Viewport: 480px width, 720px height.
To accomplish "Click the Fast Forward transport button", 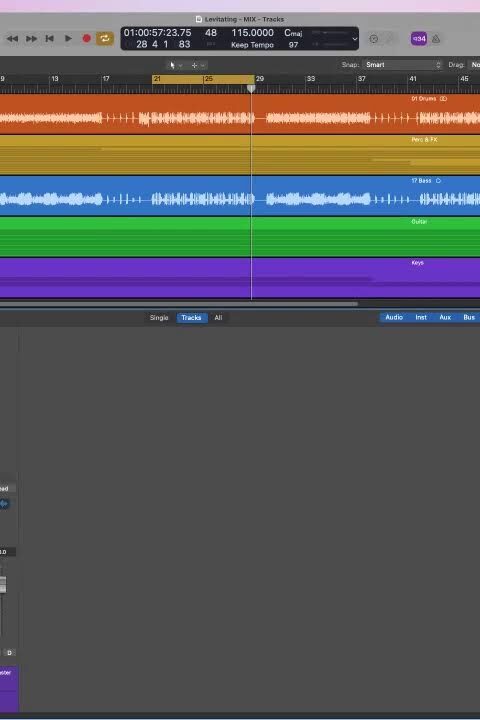I will pos(31,39).
